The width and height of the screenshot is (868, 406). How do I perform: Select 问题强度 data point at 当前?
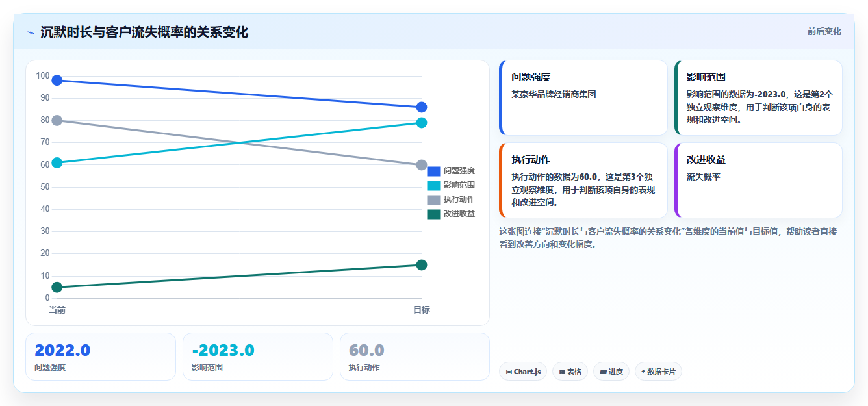[x=57, y=81]
